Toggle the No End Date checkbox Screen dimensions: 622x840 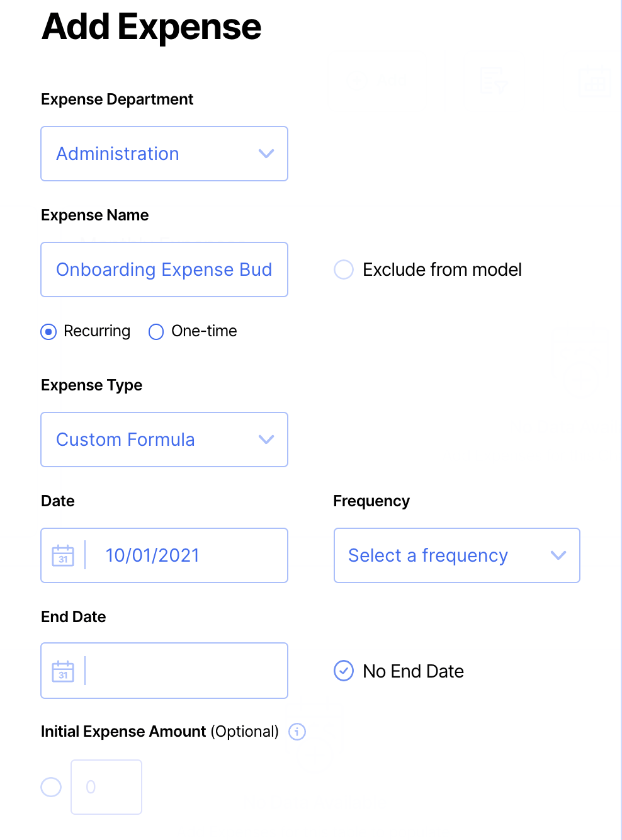[x=344, y=671]
